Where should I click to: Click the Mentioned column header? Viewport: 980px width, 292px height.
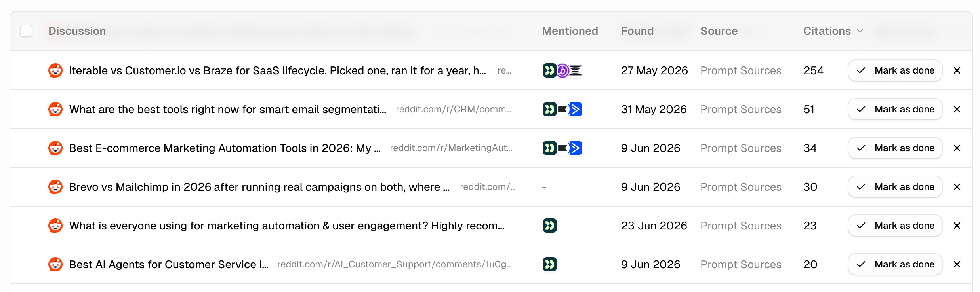coord(570,31)
